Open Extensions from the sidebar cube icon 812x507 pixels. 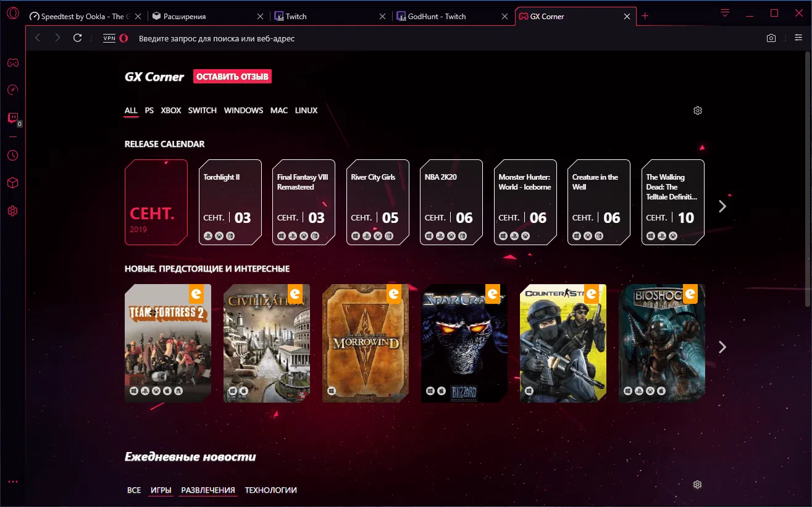[12, 183]
